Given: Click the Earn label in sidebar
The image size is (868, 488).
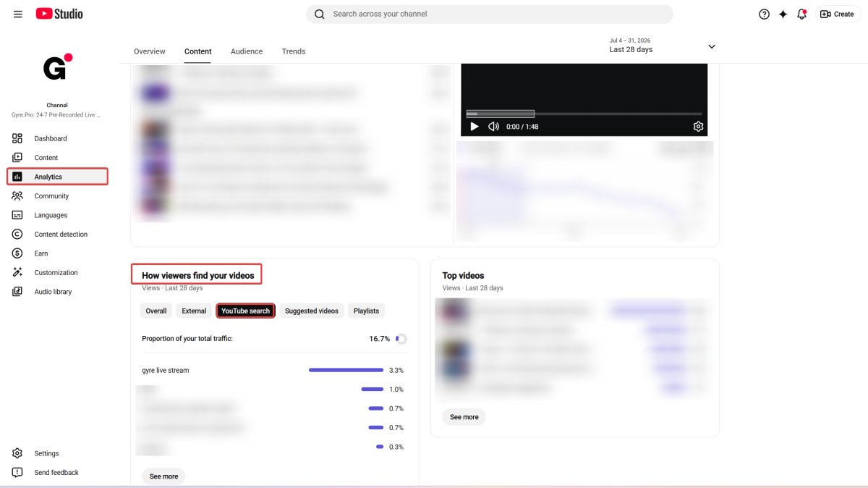Looking at the screenshot, I should point(41,253).
